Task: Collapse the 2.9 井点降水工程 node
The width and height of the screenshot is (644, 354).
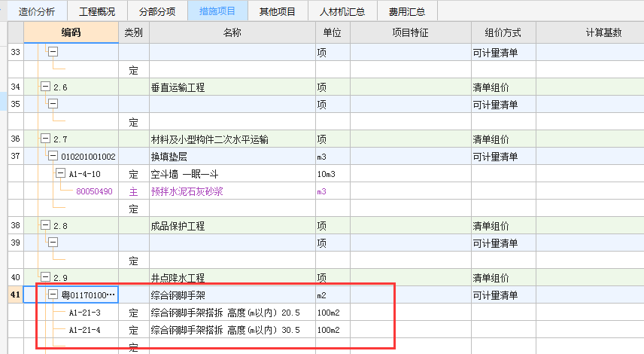Action: (45, 277)
